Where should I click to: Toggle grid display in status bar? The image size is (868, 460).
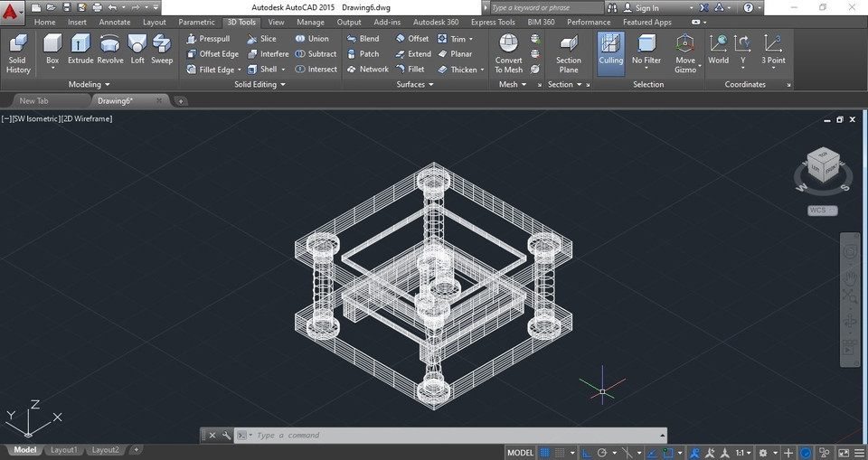click(545, 452)
